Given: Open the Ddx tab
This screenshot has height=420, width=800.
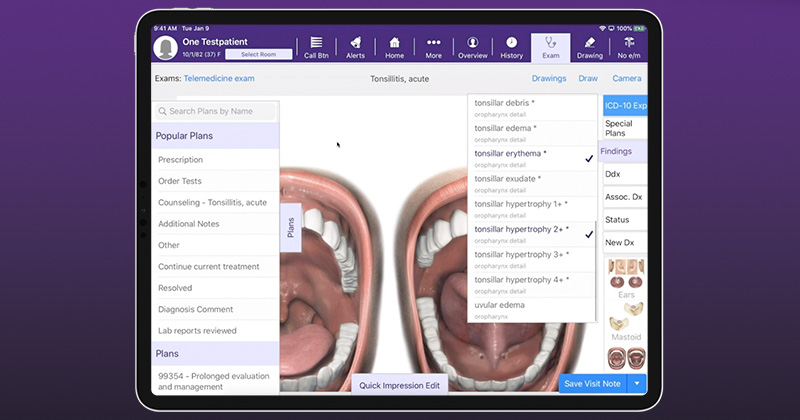Looking at the screenshot, I should (x=625, y=174).
